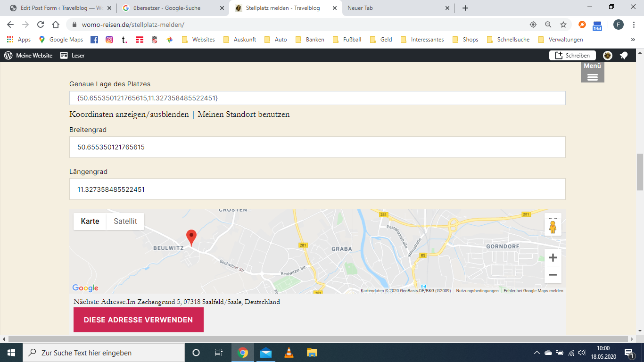The image size is (644, 362).
Task: Zoom out the map with minus button
Action: coord(553,275)
